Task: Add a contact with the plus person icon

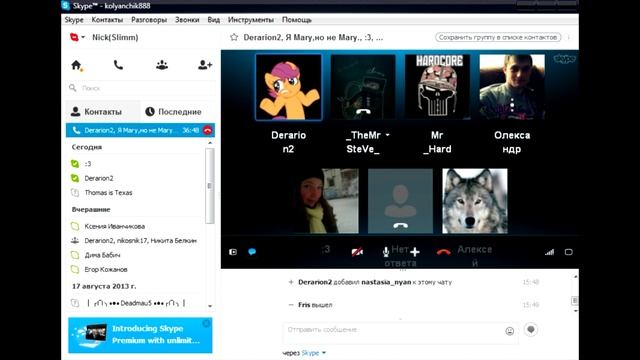Action: click(205, 65)
